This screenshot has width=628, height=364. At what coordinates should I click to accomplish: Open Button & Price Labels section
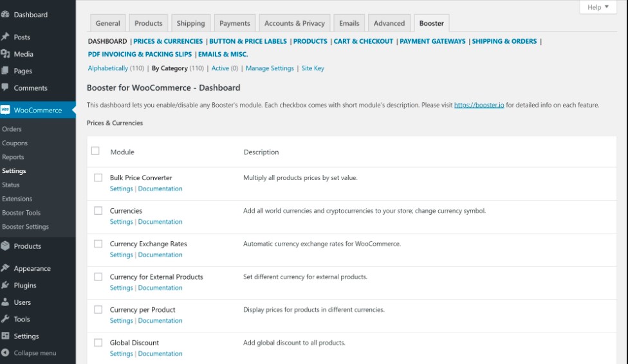[248, 41]
